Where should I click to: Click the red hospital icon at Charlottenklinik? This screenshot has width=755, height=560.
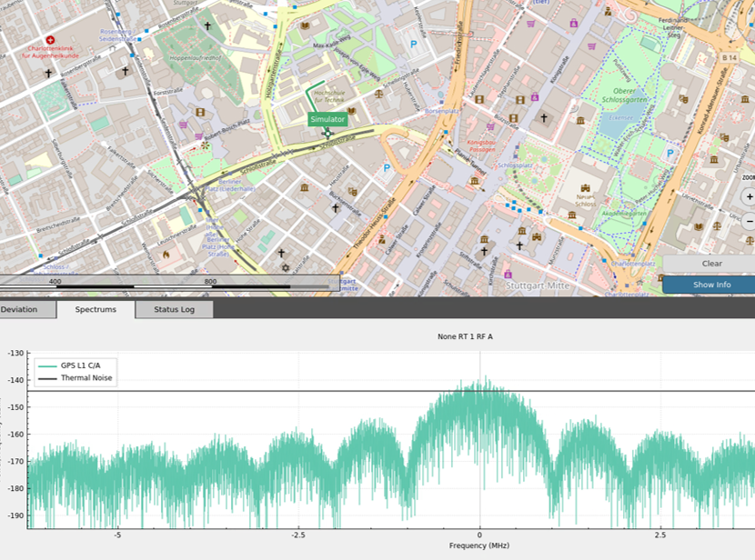pos(50,40)
